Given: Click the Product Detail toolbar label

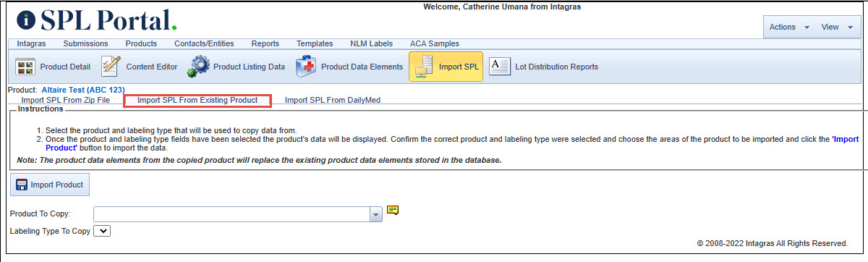Looking at the screenshot, I should [x=65, y=67].
